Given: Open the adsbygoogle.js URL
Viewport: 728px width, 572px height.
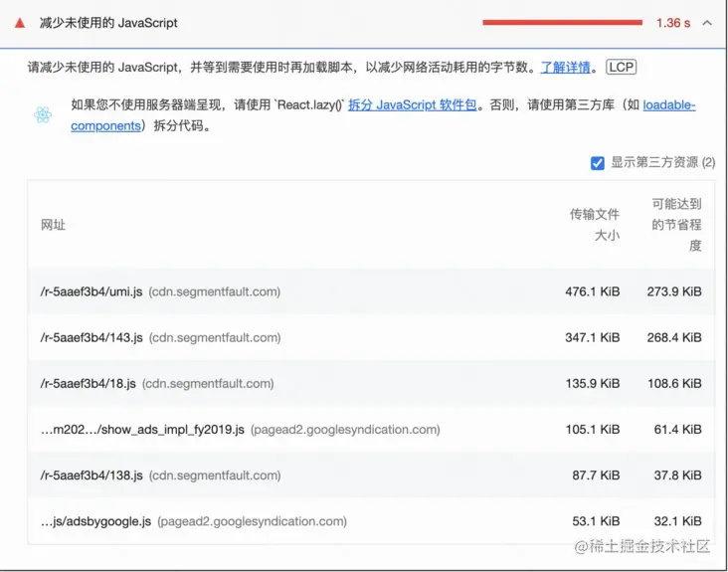Looking at the screenshot, I should click(x=95, y=521).
